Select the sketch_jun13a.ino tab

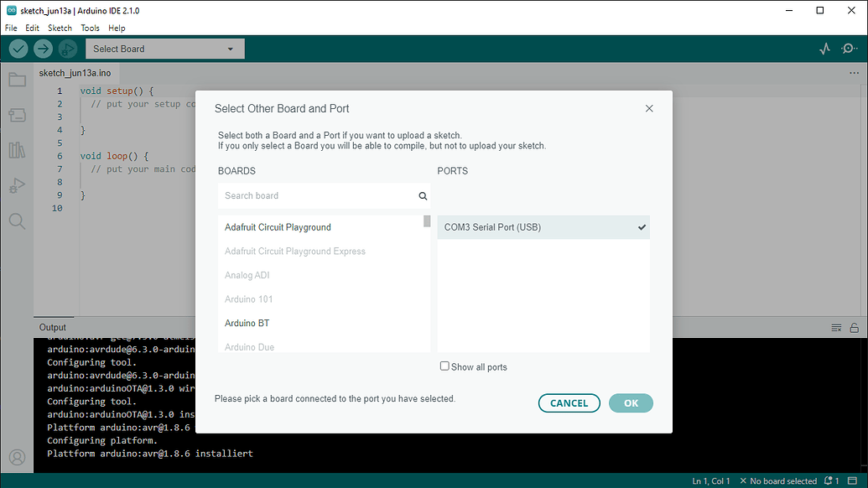point(75,72)
